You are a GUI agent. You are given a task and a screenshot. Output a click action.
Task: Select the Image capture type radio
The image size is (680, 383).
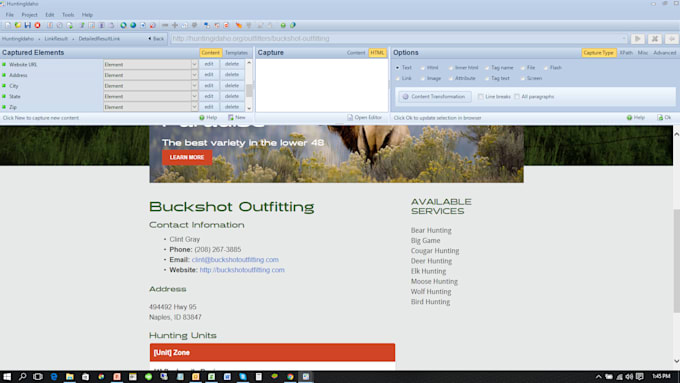tap(422, 79)
